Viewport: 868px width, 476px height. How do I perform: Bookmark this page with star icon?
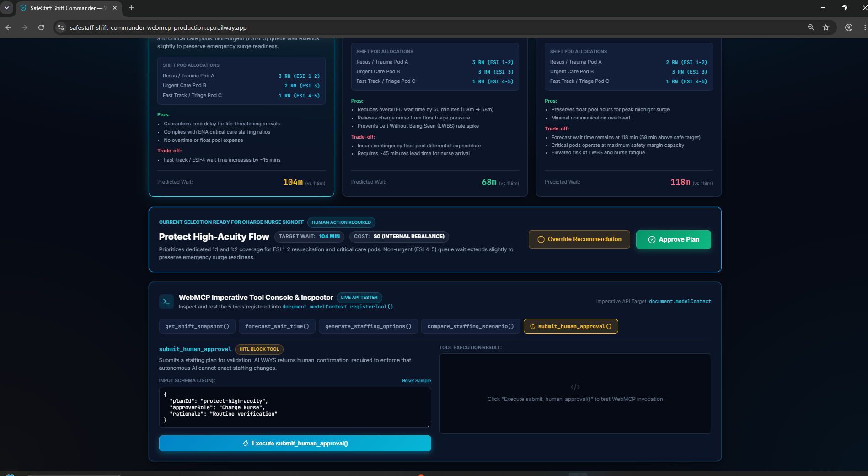(826, 27)
